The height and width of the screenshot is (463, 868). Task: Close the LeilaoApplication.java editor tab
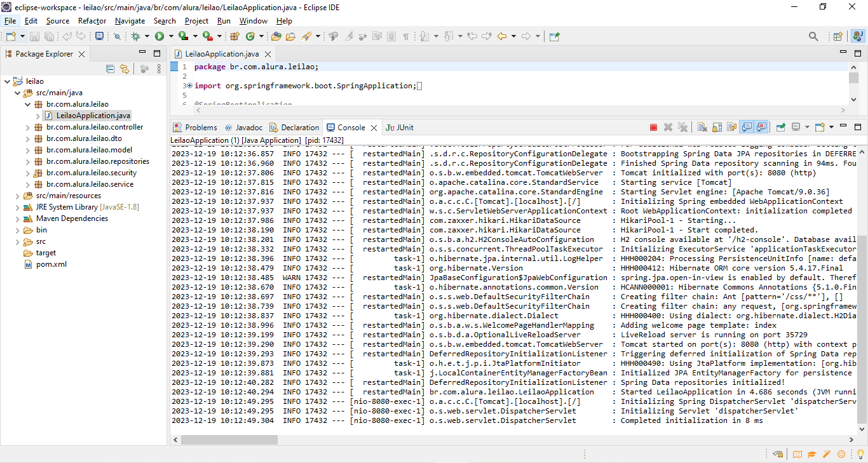tap(268, 55)
